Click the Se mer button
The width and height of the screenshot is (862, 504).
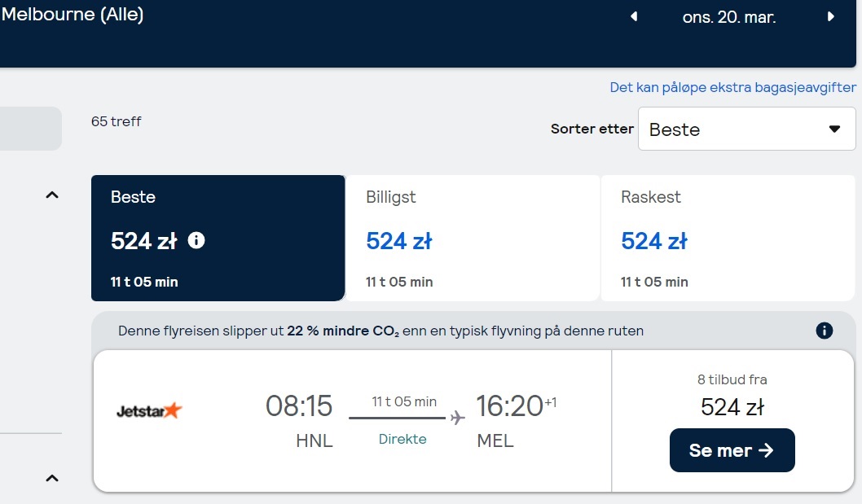pos(732,450)
